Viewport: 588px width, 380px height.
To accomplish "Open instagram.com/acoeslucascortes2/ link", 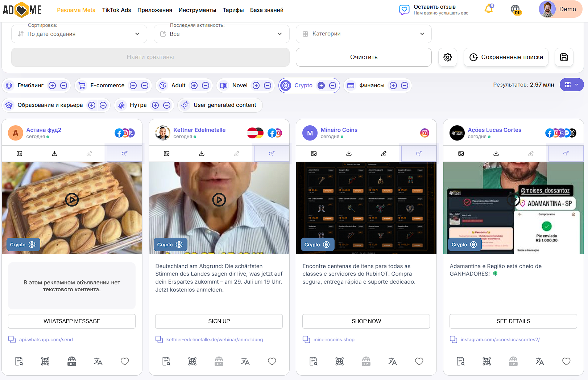I will click(500, 339).
